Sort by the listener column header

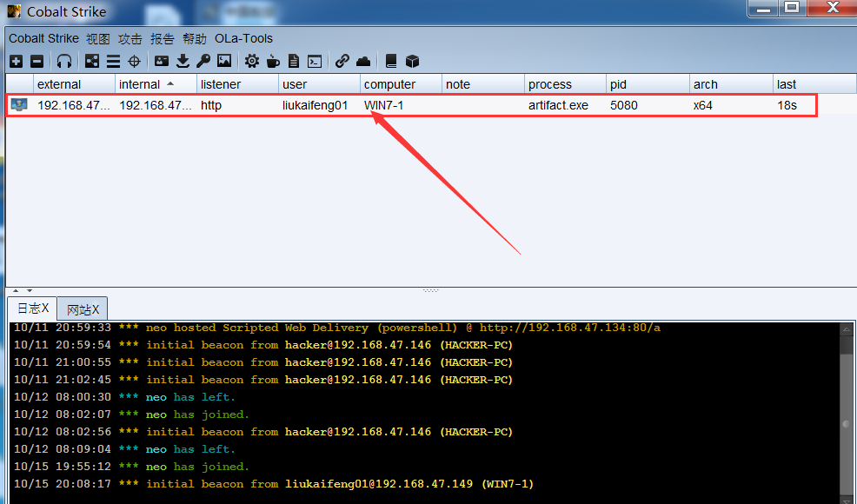237,84
